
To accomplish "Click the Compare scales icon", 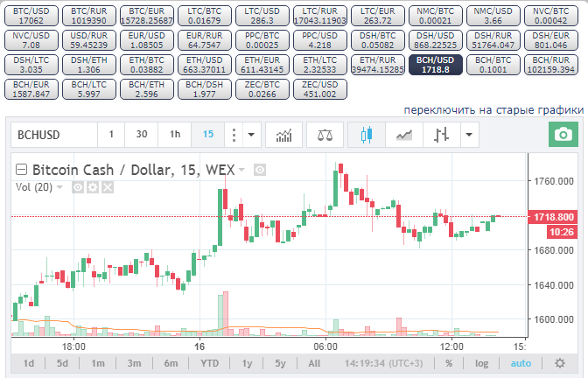I will 325,135.
